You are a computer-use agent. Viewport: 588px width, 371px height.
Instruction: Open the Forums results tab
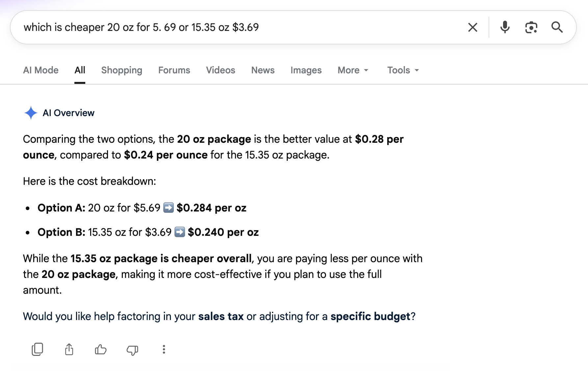[174, 70]
